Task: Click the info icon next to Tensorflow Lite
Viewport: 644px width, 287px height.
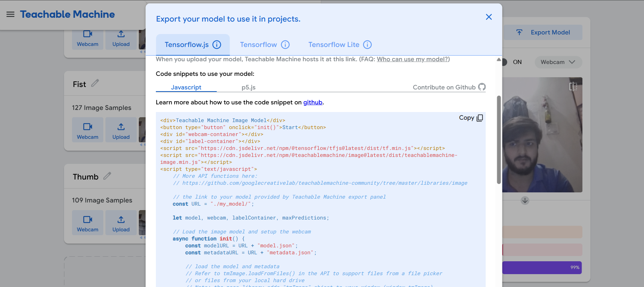Action: 367,45
